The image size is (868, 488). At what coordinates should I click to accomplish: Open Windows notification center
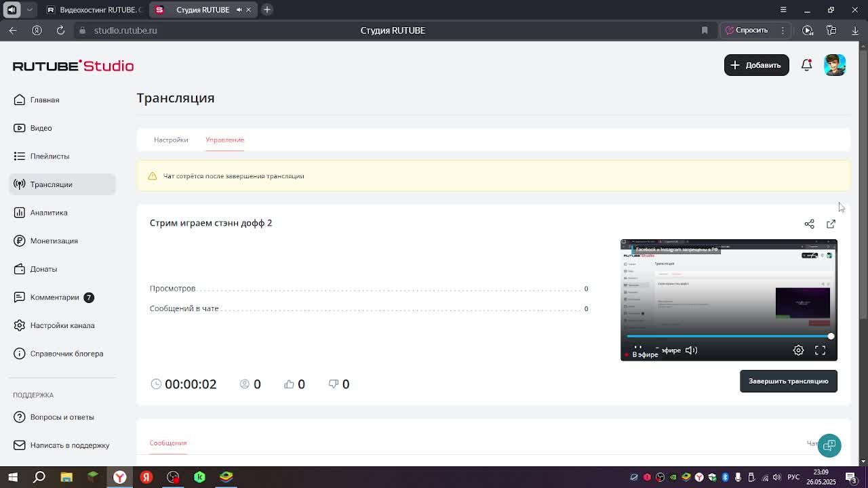pyautogui.click(x=851, y=477)
